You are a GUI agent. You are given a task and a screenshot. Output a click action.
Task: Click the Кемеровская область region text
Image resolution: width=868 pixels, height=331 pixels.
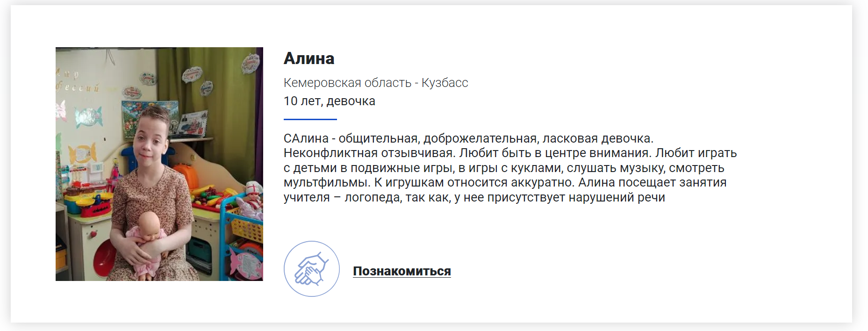tap(347, 83)
